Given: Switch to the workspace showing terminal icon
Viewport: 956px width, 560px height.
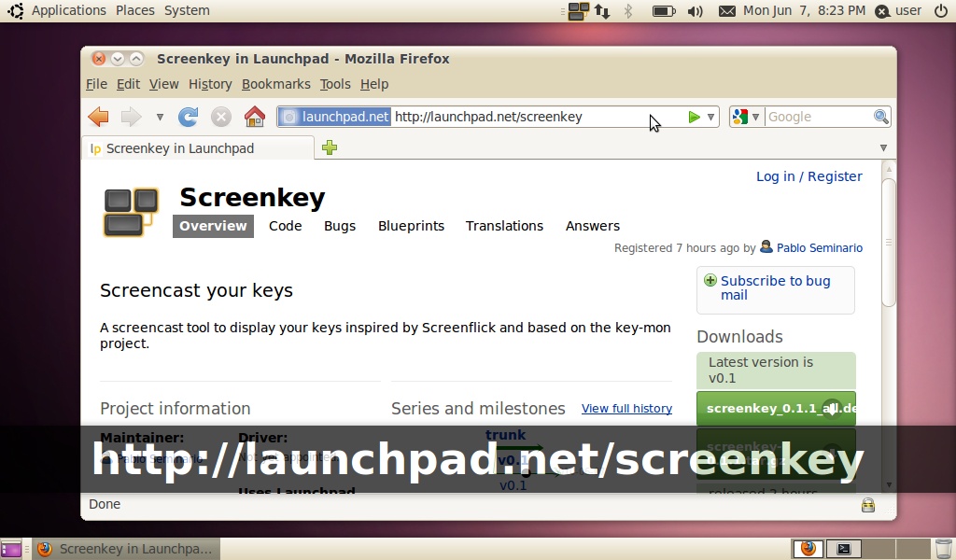Looking at the screenshot, I should coord(844,549).
